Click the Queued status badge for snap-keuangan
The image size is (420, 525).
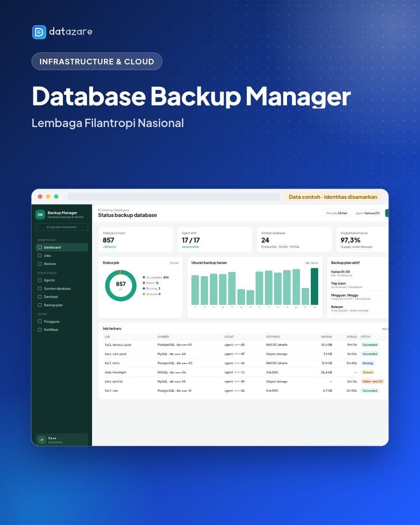pyautogui.click(x=367, y=372)
